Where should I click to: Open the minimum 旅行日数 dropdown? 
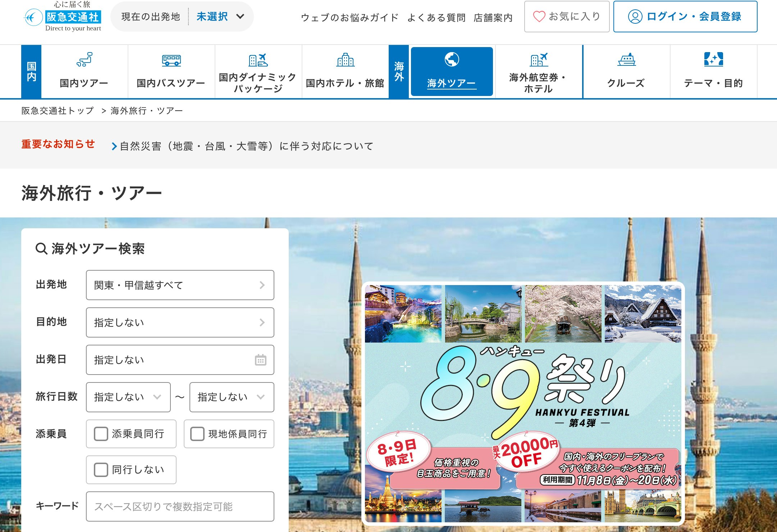(128, 397)
